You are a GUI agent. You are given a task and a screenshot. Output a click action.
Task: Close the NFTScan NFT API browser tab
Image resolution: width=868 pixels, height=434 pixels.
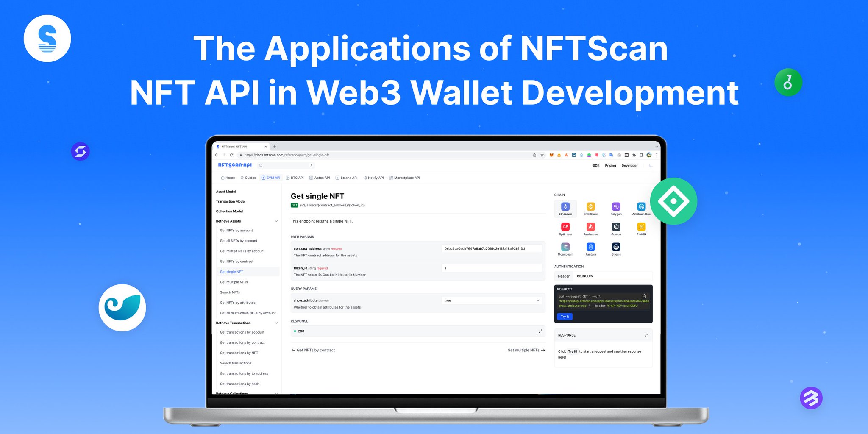(x=266, y=147)
